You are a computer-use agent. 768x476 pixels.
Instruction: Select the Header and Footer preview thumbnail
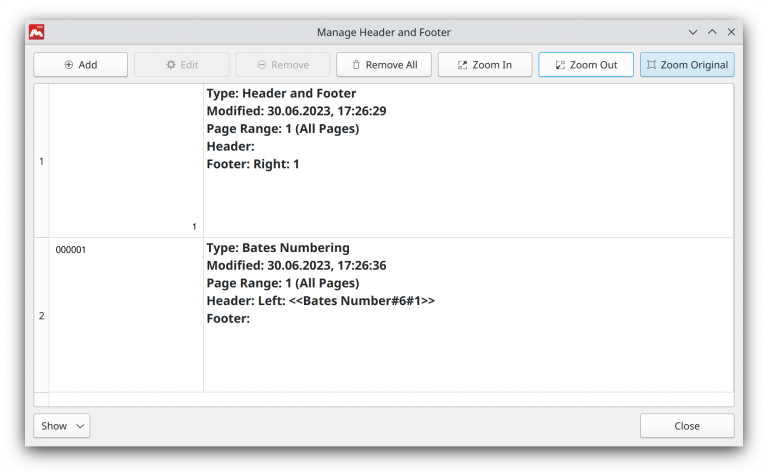click(x=126, y=161)
